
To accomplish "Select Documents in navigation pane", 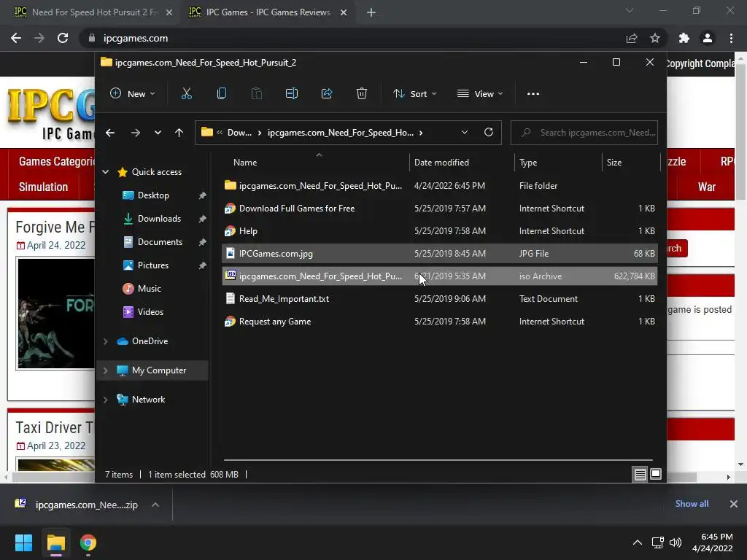I will pyautogui.click(x=160, y=242).
